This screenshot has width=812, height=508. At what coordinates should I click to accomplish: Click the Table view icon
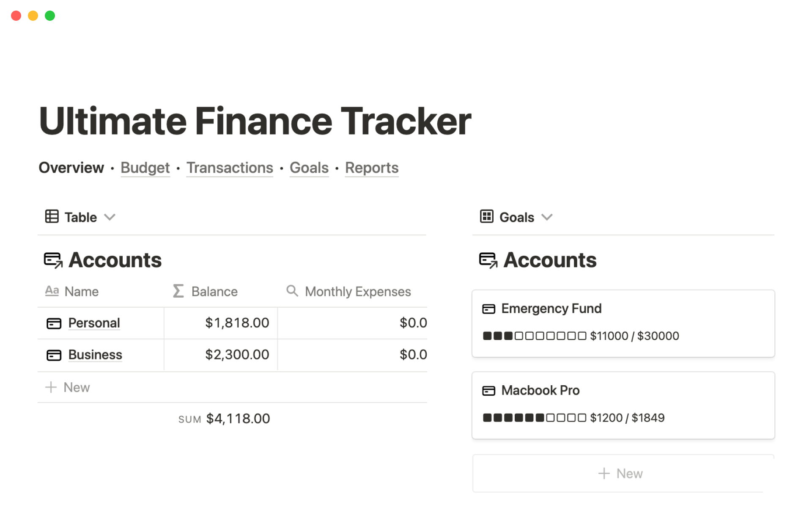pyautogui.click(x=52, y=217)
